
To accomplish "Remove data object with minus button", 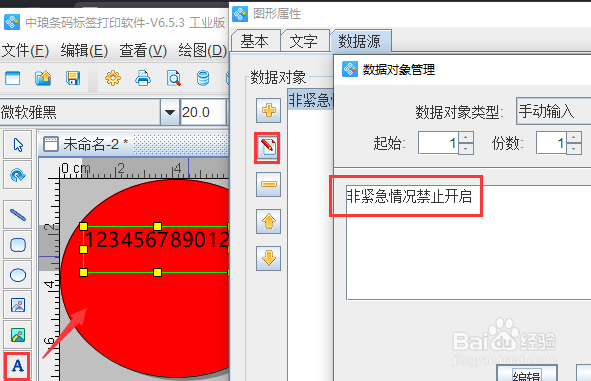I will pos(268,184).
